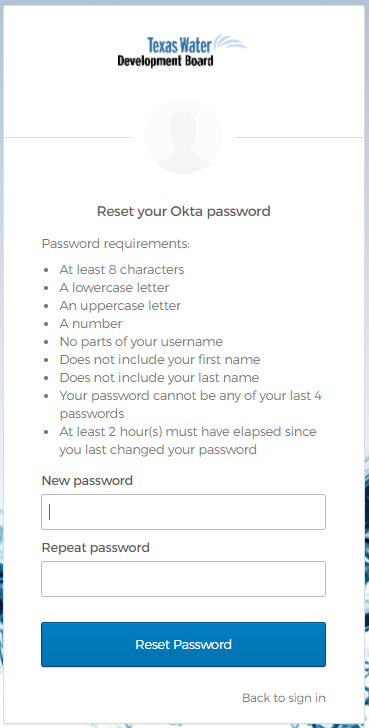This screenshot has width=369, height=728.
Task: Click the user avatar silhouette icon
Action: [183, 136]
